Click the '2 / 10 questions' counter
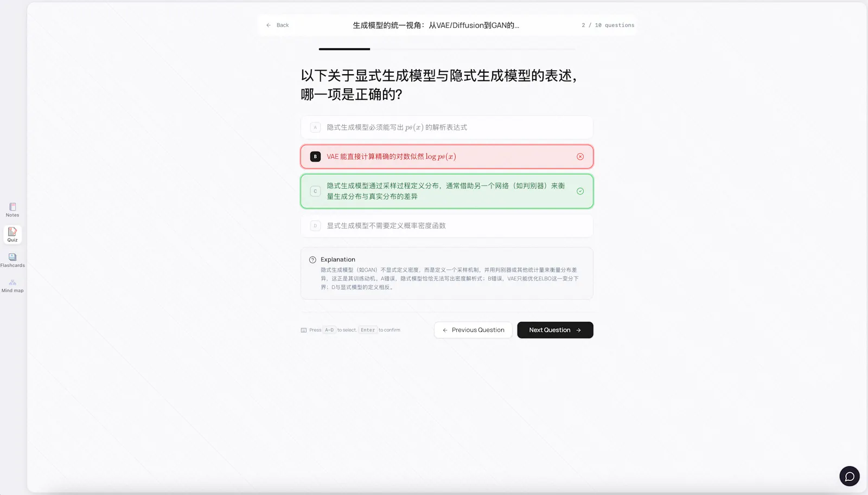The width and height of the screenshot is (868, 495). 608,25
